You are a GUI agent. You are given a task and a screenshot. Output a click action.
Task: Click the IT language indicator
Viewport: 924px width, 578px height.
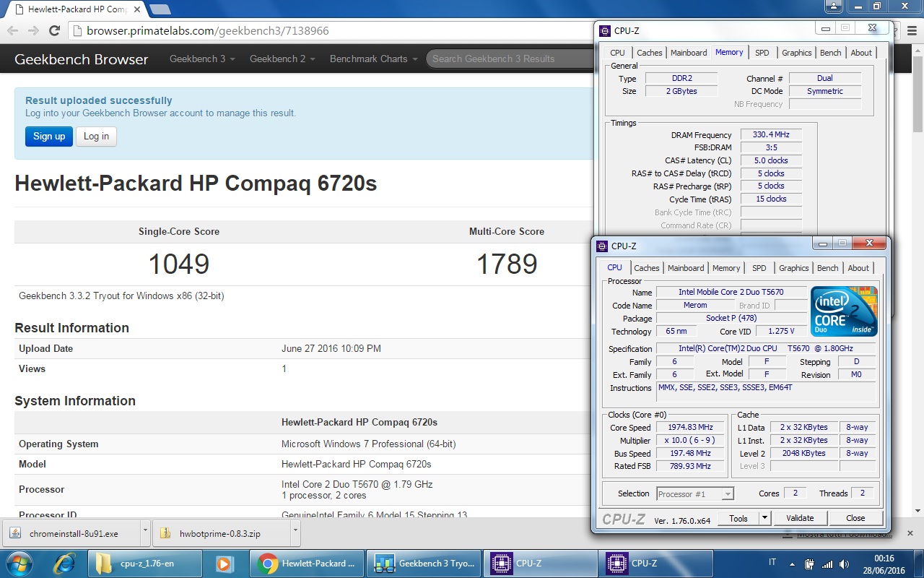click(772, 563)
